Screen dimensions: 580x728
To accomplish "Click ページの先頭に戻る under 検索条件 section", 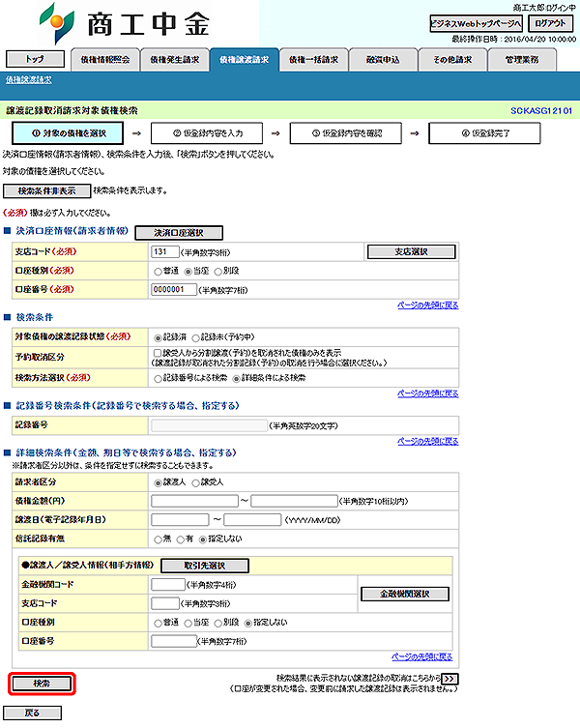I will [x=428, y=393].
